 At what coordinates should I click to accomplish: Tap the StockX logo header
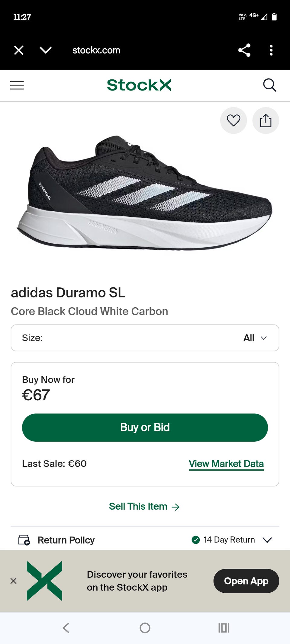tap(139, 85)
